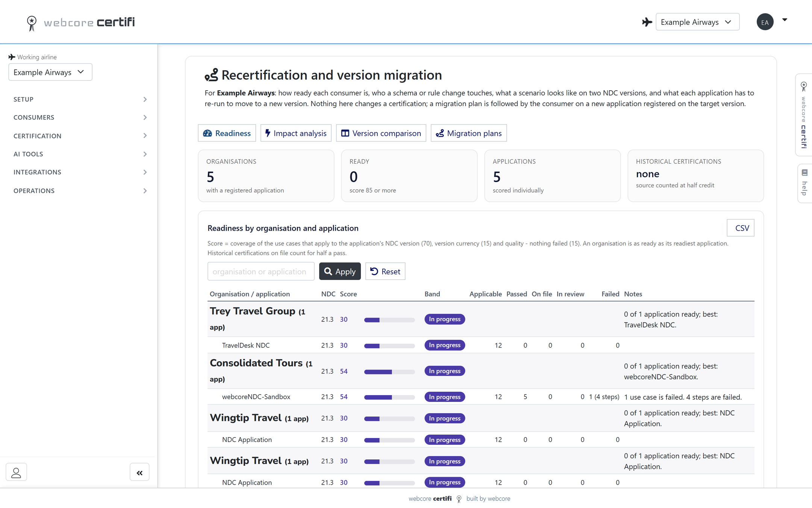Click the Organisations summary card
Screen dimensions: 812x508
coord(266,176)
